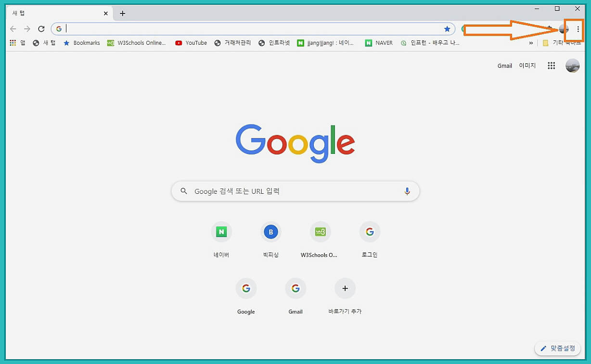Click the Google search box
The image size is (591, 364).
295,191
